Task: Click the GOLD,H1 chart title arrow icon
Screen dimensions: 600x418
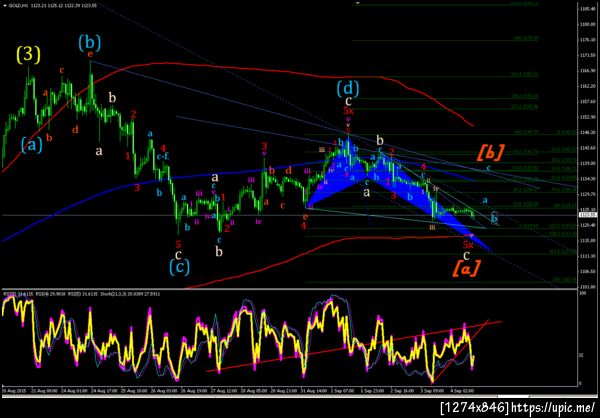Action: [x=4, y=5]
